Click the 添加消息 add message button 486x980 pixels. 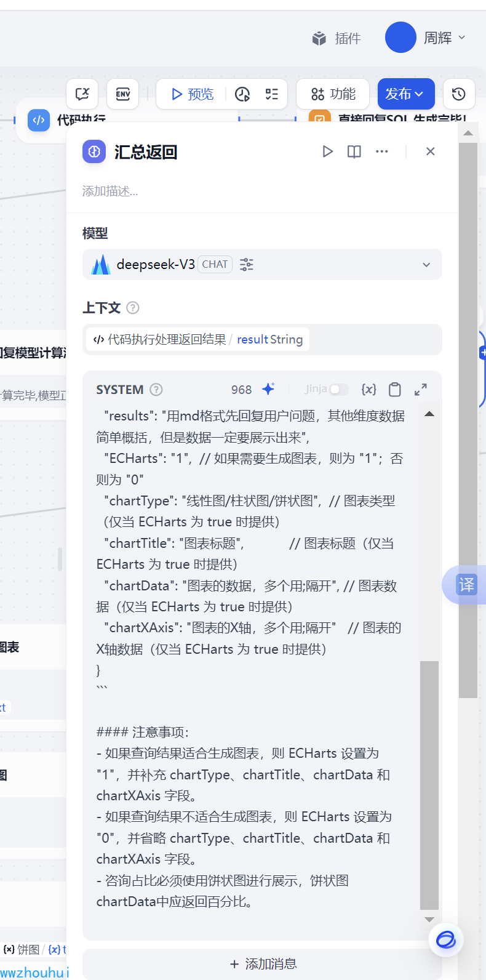262,964
